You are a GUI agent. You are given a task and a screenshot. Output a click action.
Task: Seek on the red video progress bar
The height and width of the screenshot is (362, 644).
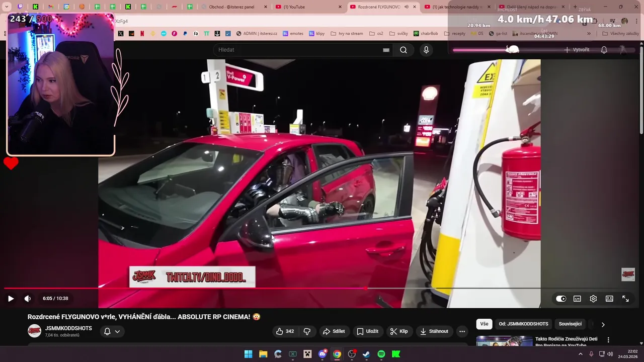pyautogui.click(x=322, y=289)
